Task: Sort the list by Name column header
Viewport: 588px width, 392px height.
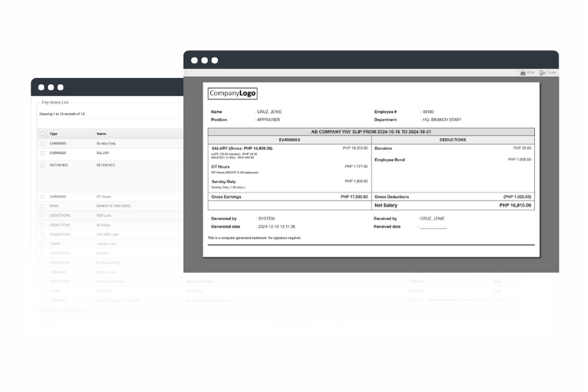Action: [101, 134]
